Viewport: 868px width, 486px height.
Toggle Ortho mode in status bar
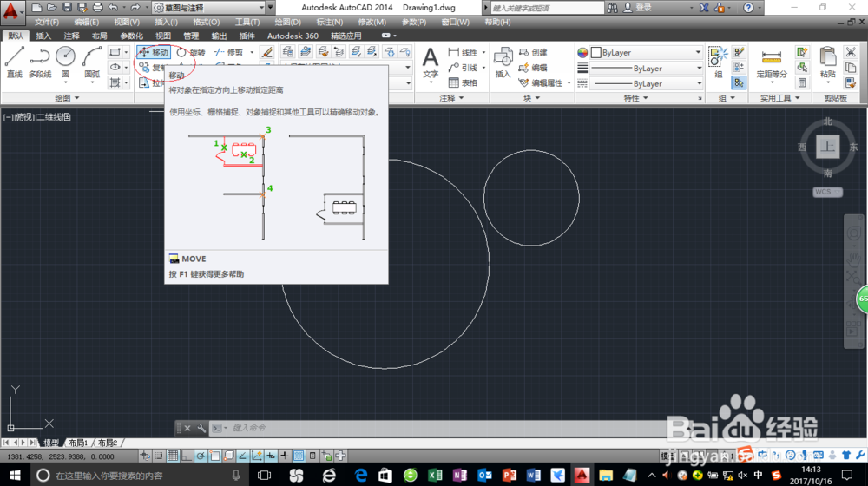(x=187, y=456)
